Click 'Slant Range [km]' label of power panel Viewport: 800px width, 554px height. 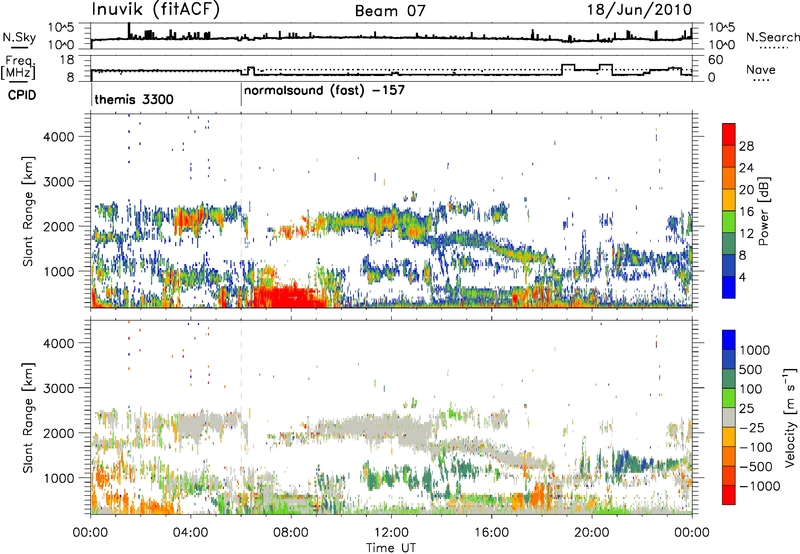(28, 211)
